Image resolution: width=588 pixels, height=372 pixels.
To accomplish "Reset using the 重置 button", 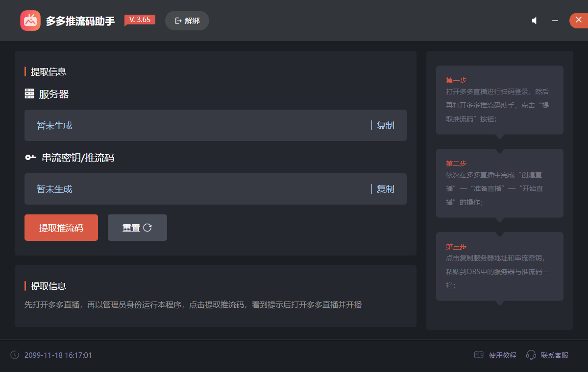I will coord(137,228).
